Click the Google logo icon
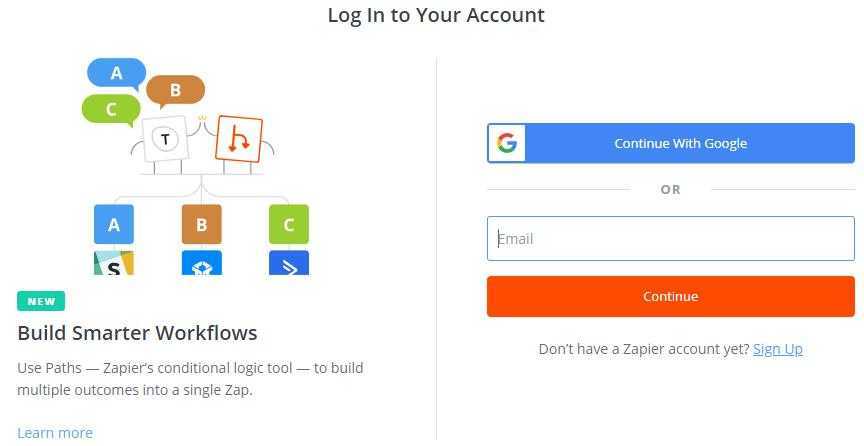Viewport: 864px width, 446px height. pyautogui.click(x=506, y=143)
